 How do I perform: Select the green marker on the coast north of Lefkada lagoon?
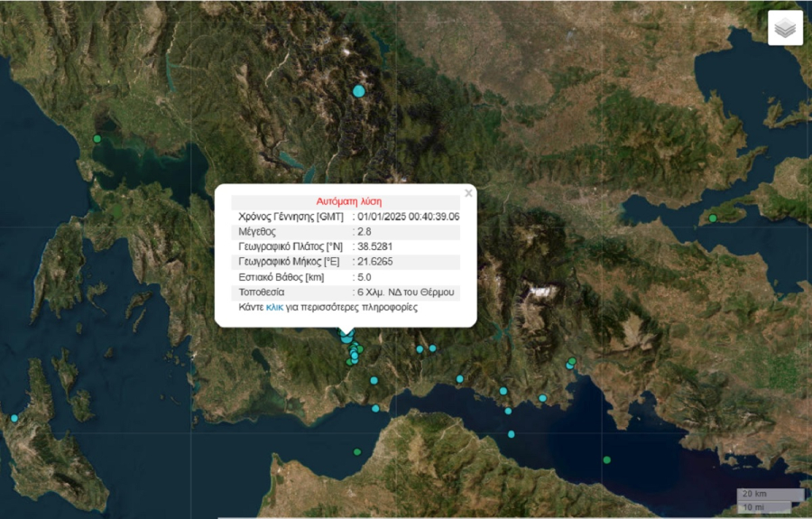click(97, 139)
